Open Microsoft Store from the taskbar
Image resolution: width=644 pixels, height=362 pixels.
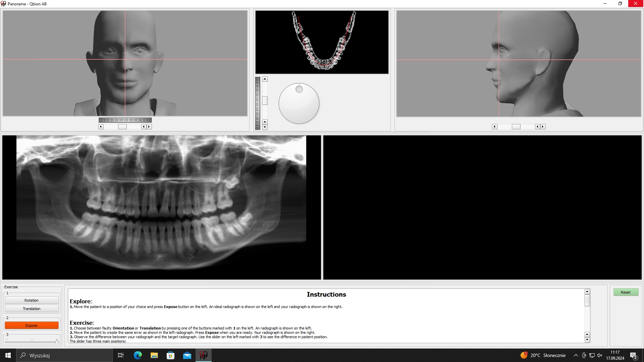click(170, 355)
